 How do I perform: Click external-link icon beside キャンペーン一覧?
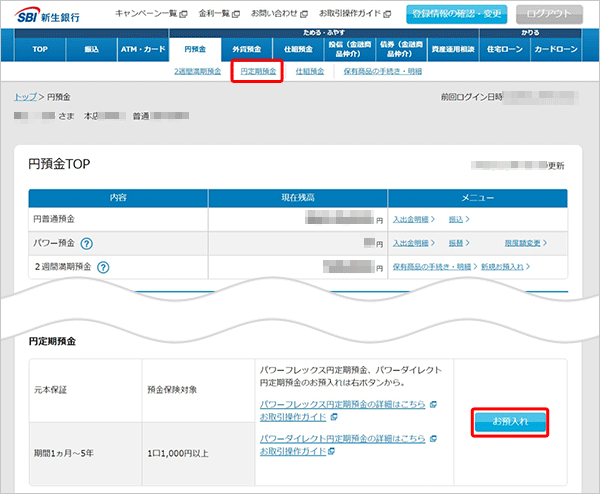(183, 14)
